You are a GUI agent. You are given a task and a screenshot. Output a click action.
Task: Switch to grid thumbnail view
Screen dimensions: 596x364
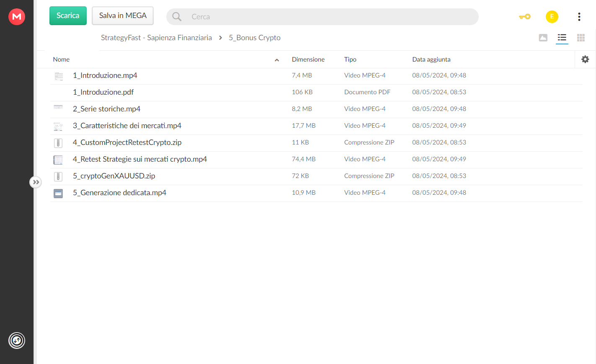[581, 38]
